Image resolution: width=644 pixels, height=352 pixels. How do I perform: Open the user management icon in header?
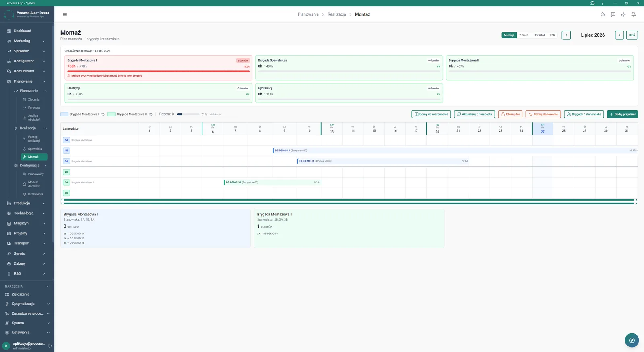[x=603, y=14]
